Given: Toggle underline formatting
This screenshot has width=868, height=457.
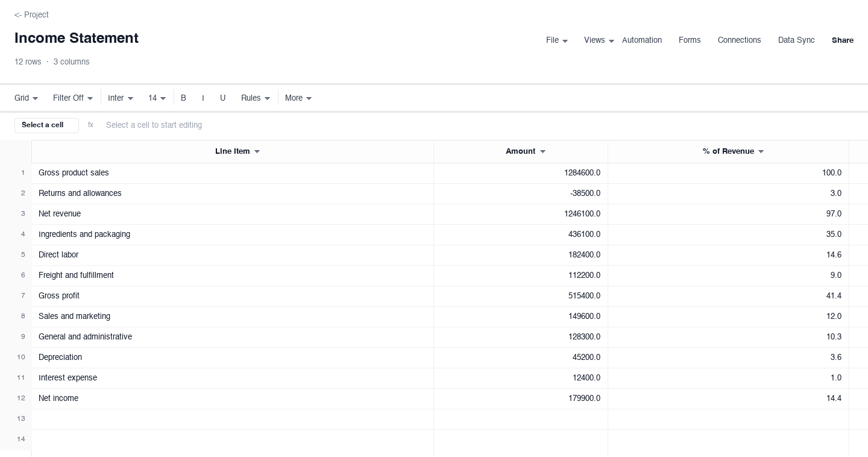Looking at the screenshot, I should coord(222,98).
